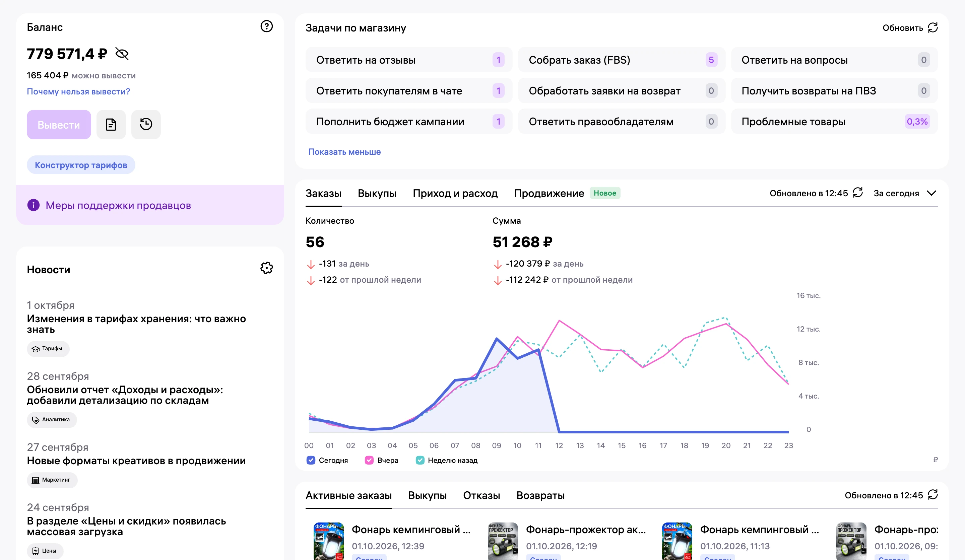Open the Почему нельзя вывести? link
Image resolution: width=965 pixels, height=560 pixels.
(78, 91)
